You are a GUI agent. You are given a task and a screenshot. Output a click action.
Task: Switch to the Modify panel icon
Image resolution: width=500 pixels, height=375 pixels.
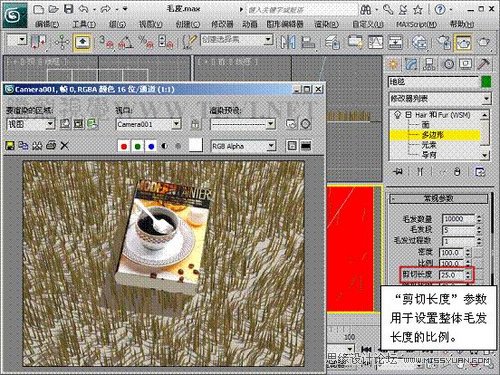pyautogui.click(x=412, y=64)
